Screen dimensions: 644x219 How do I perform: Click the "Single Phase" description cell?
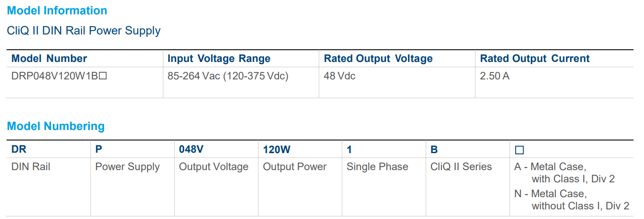point(377,167)
